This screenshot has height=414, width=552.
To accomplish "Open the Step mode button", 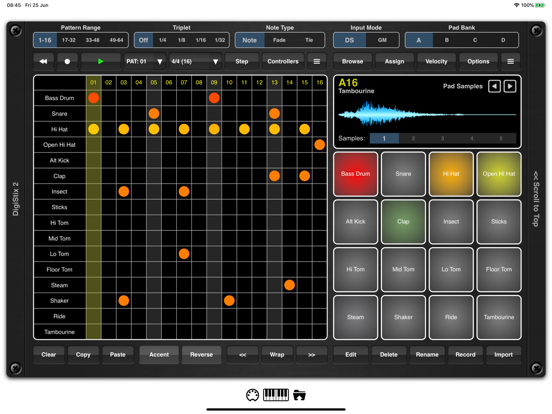I will coord(242,61).
